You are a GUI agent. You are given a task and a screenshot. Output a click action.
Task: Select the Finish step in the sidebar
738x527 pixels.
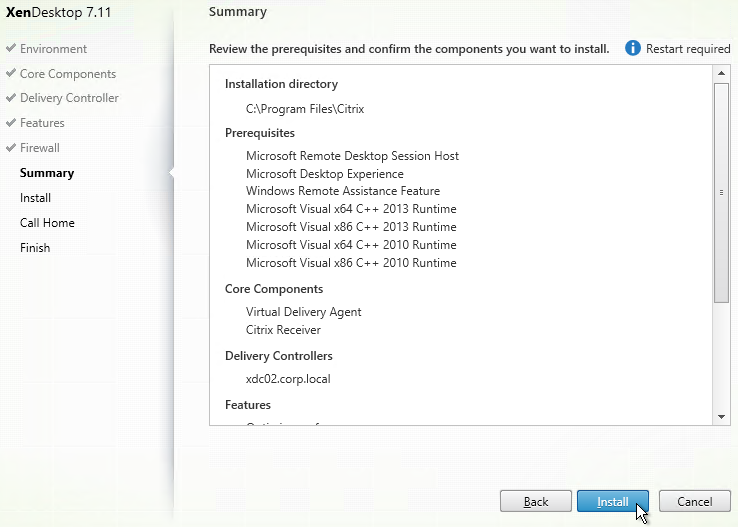tap(35, 248)
